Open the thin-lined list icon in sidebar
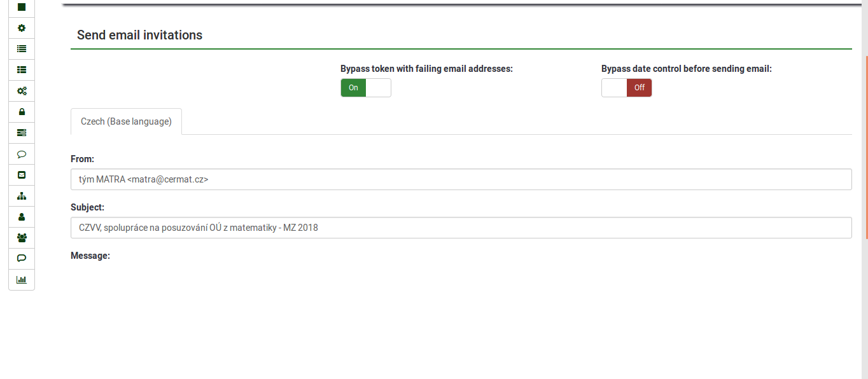868x379 pixels. pos(22,49)
